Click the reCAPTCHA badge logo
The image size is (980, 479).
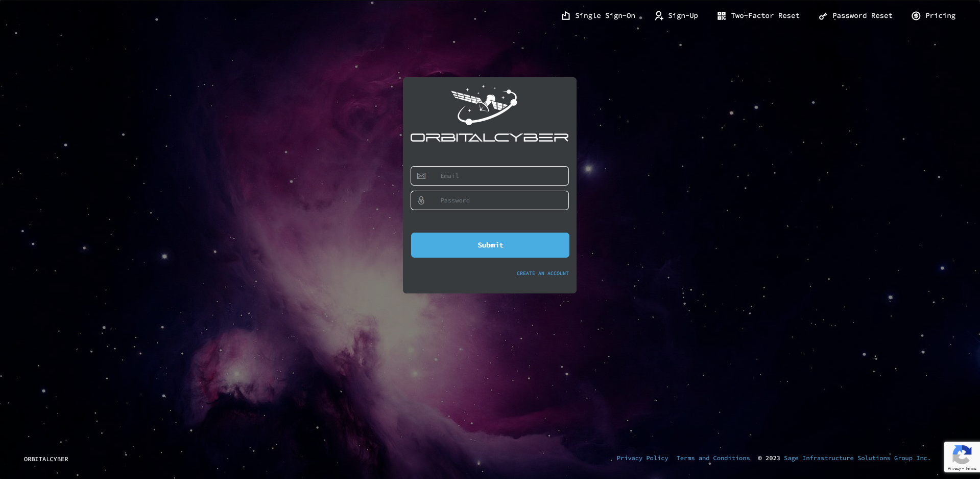(962, 454)
